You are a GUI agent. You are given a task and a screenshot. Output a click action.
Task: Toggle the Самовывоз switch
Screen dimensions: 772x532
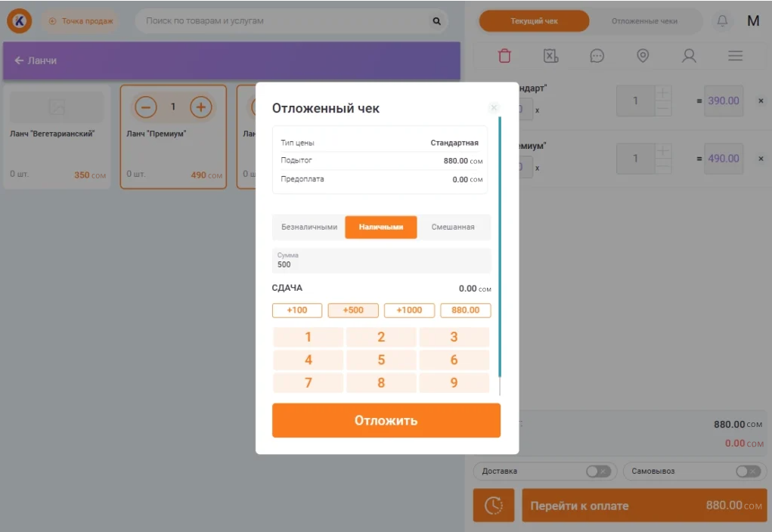pyautogui.click(x=747, y=472)
